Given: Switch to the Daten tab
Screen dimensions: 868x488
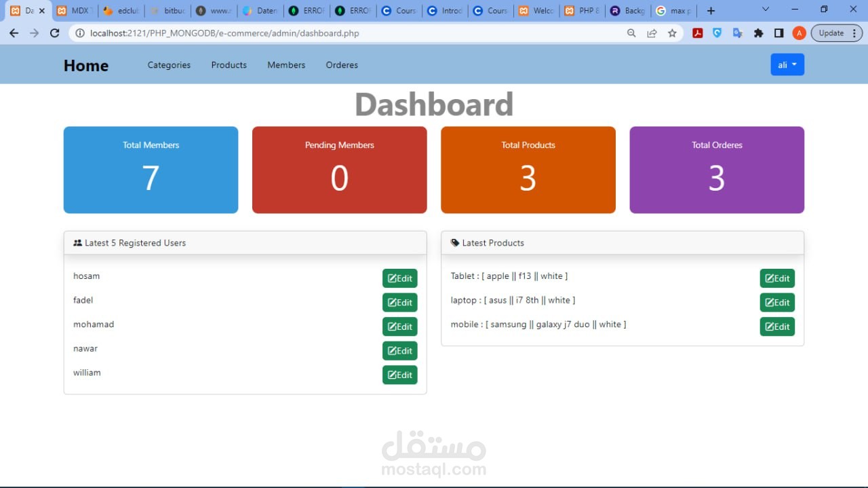Looking at the screenshot, I should (x=259, y=11).
